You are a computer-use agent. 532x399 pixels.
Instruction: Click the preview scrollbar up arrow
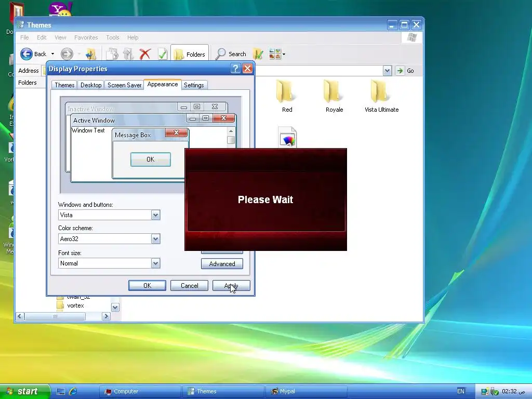pyautogui.click(x=231, y=131)
